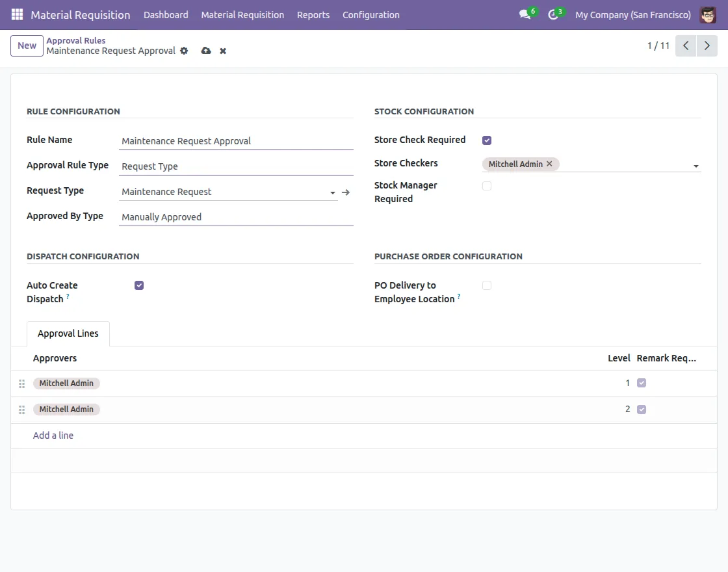Enable Stock Manager Required
This screenshot has height=572, width=728.
click(486, 185)
